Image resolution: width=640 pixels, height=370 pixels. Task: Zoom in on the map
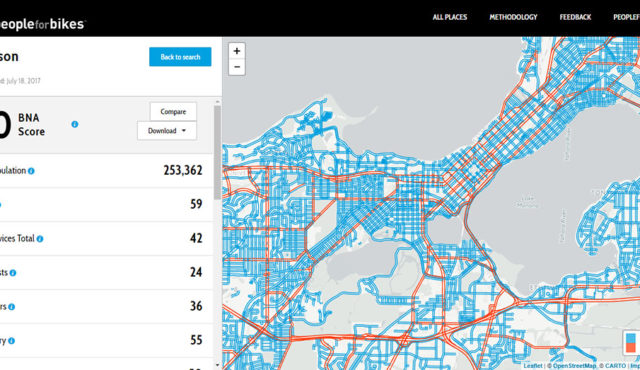tap(237, 51)
